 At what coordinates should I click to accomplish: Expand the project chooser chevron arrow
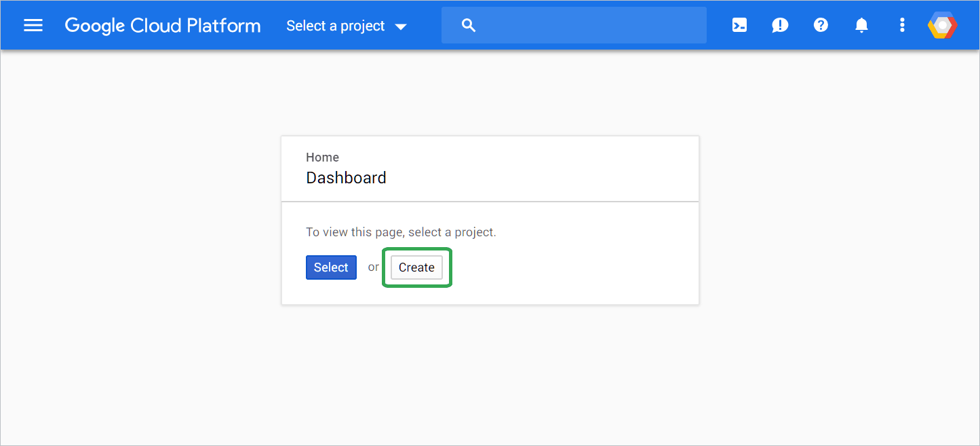[x=401, y=26]
